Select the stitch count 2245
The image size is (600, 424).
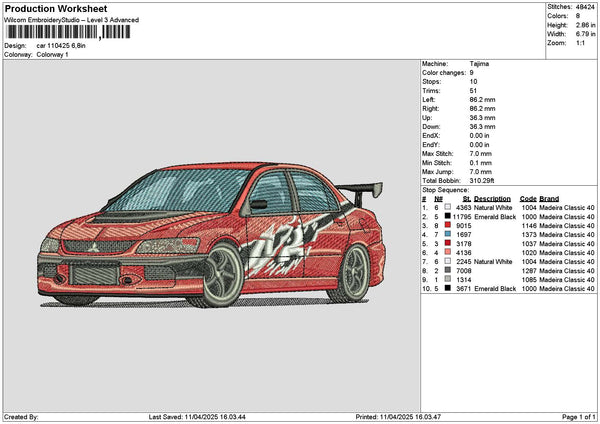463,261
